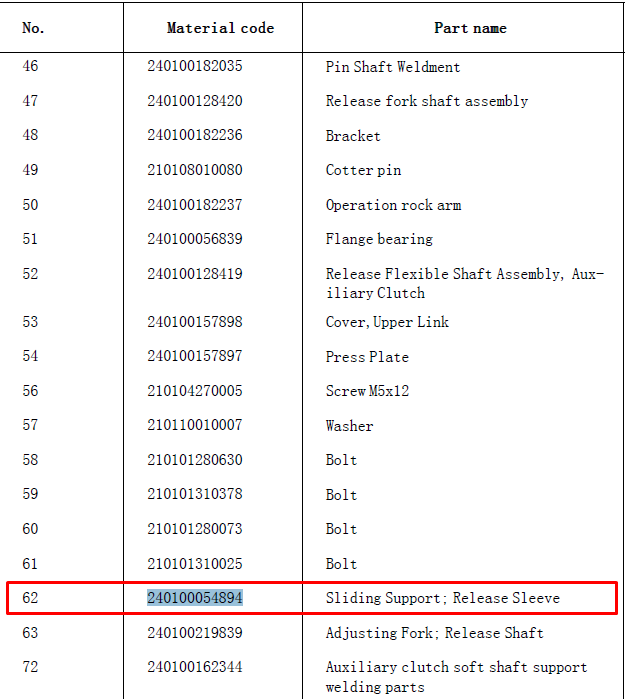Select material code 240100182035
This screenshot has height=699, width=625.
click(x=195, y=66)
